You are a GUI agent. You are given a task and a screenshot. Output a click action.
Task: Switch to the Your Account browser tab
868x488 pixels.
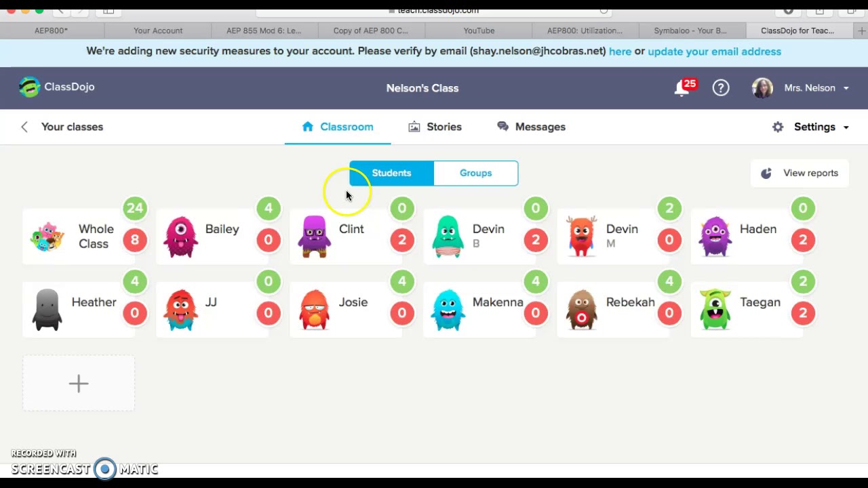coord(158,30)
